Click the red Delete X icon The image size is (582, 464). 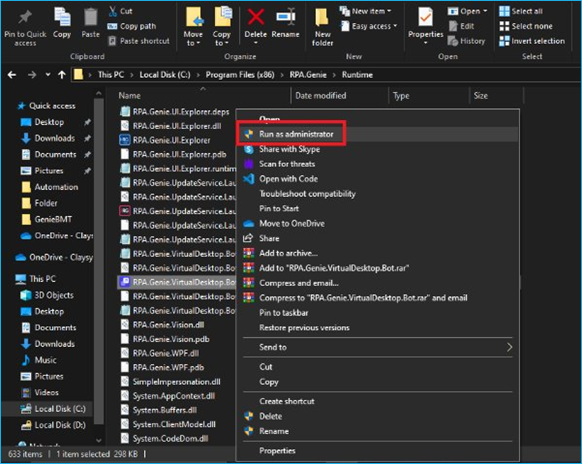(x=256, y=17)
